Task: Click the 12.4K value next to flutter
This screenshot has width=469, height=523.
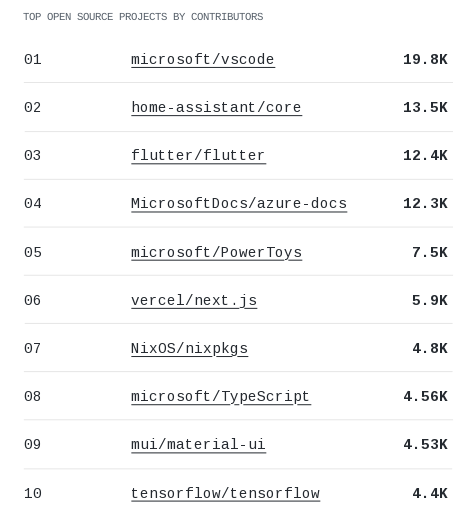Action: 425,156
